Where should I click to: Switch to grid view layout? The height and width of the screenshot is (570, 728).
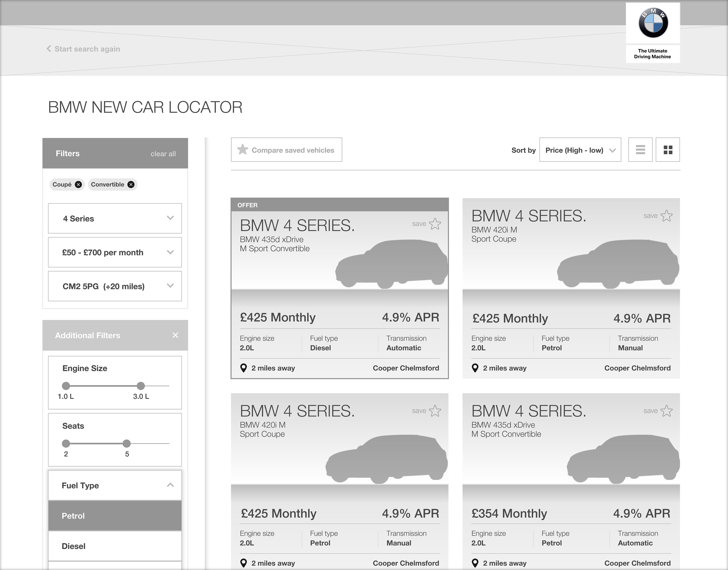click(x=668, y=150)
